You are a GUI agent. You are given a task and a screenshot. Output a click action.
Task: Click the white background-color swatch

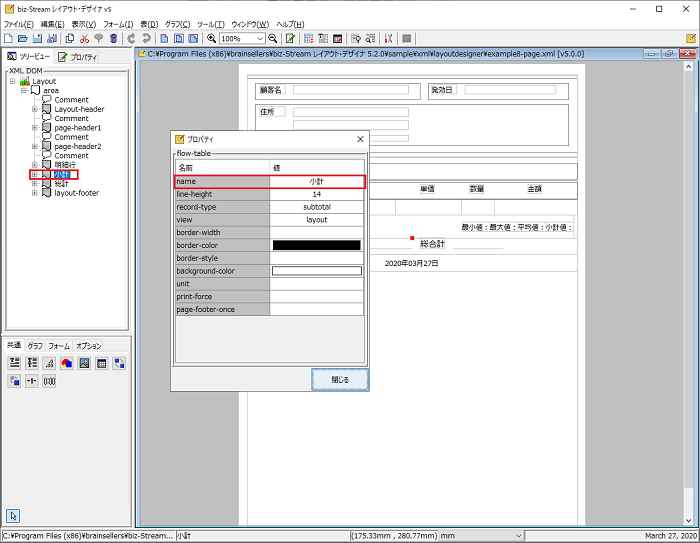pos(317,271)
